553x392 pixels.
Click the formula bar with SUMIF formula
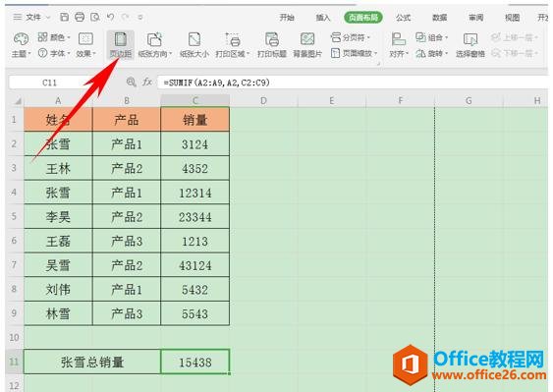tap(353, 83)
